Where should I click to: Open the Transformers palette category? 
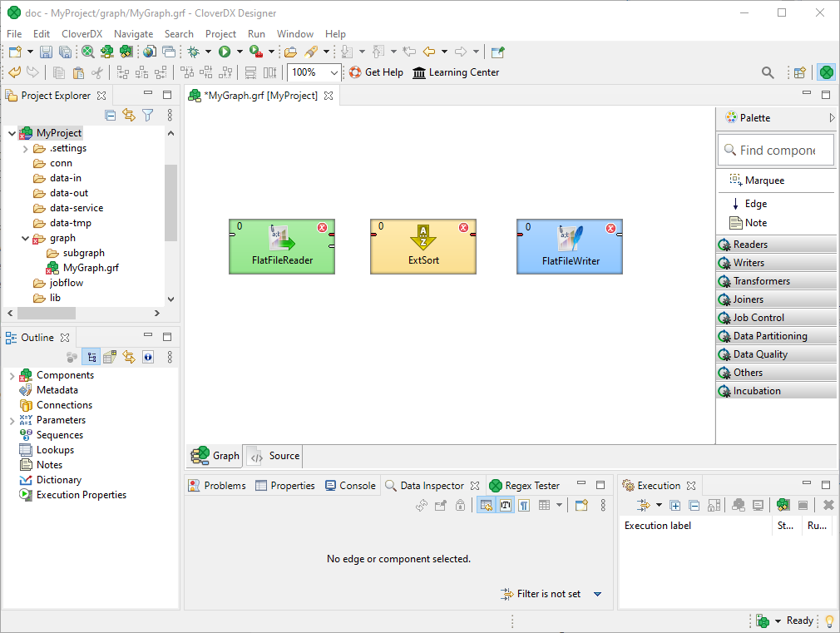(x=776, y=281)
